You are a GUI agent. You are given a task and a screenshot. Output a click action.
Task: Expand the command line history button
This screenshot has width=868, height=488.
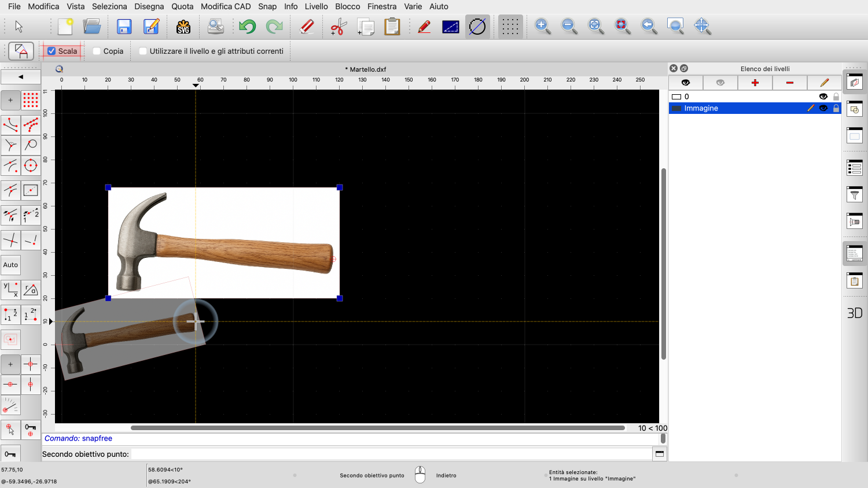(659, 454)
